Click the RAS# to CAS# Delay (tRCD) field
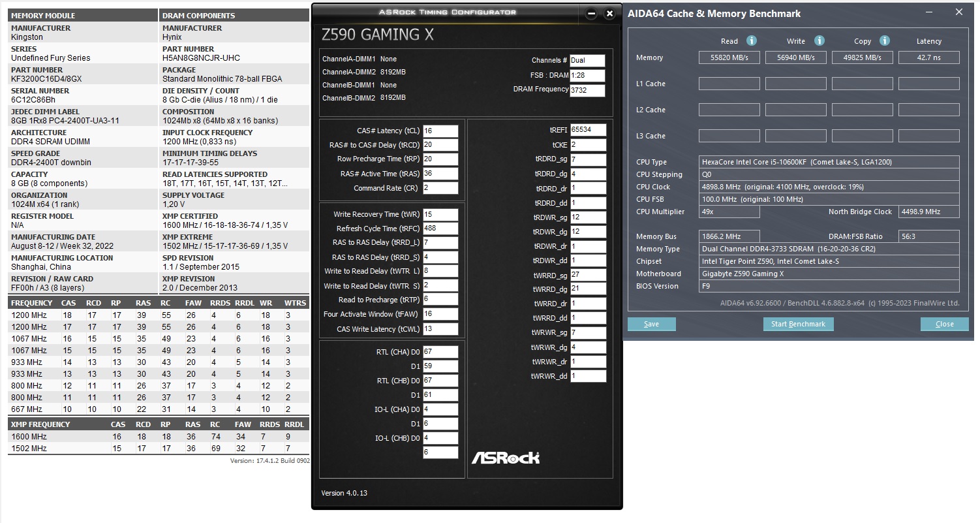 tap(440, 145)
